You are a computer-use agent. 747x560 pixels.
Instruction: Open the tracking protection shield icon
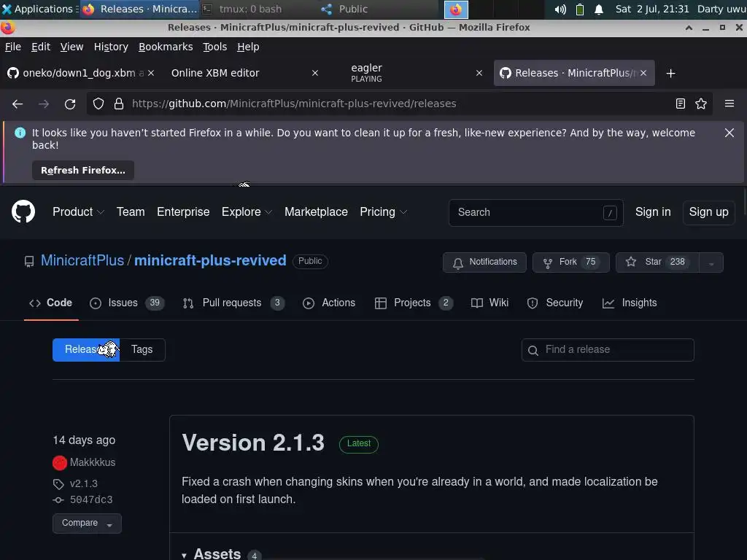point(98,104)
